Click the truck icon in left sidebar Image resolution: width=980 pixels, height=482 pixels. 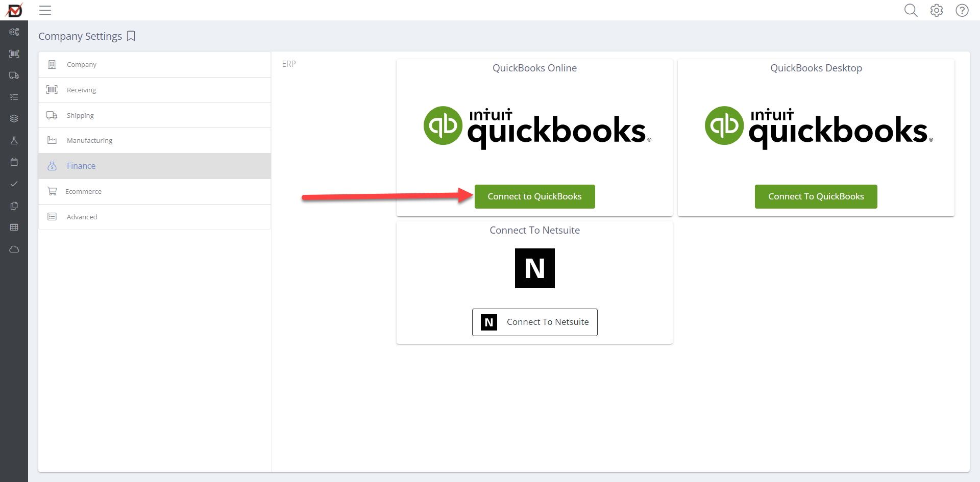click(14, 75)
